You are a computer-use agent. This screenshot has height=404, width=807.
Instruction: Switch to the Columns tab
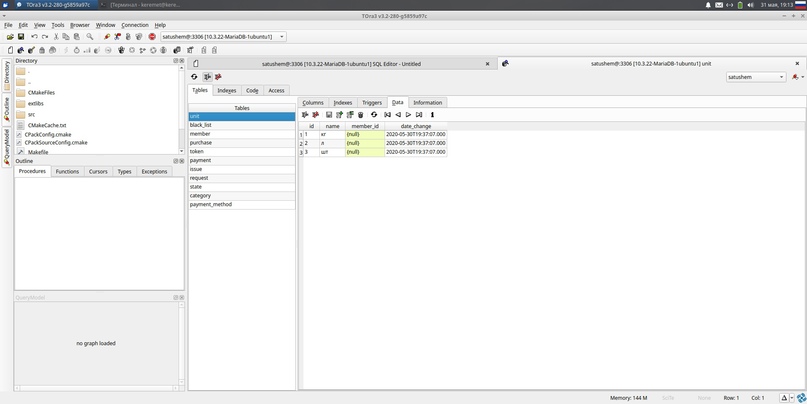313,102
